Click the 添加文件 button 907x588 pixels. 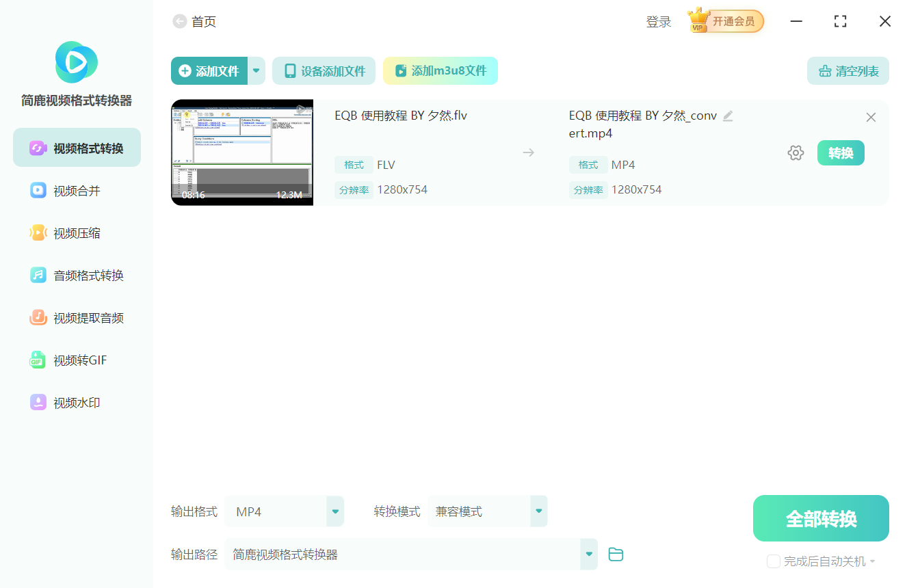point(209,71)
